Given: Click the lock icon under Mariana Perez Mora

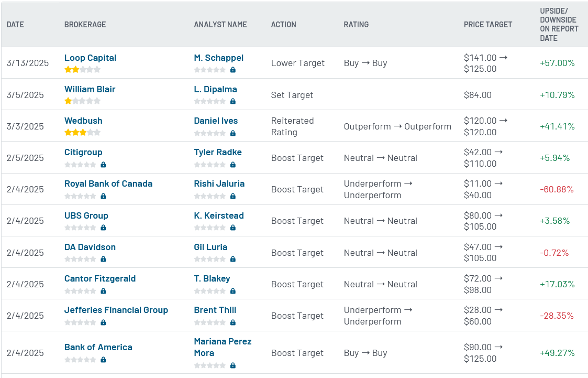Looking at the screenshot, I should pos(233,365).
